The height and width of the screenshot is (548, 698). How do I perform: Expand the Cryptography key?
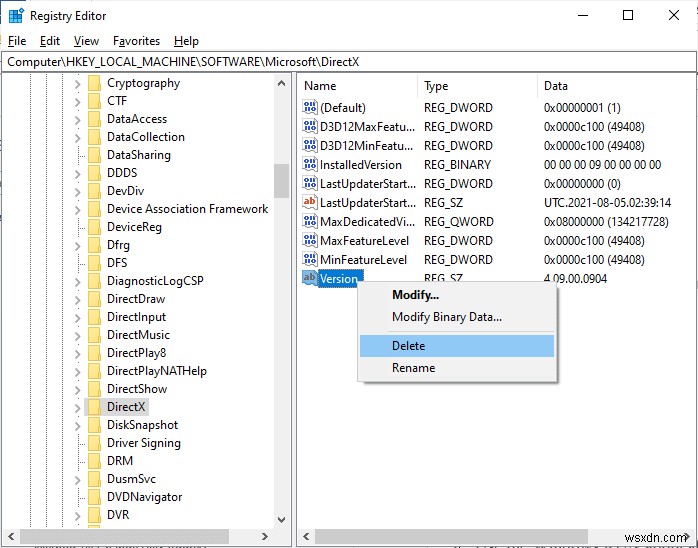[x=78, y=84]
